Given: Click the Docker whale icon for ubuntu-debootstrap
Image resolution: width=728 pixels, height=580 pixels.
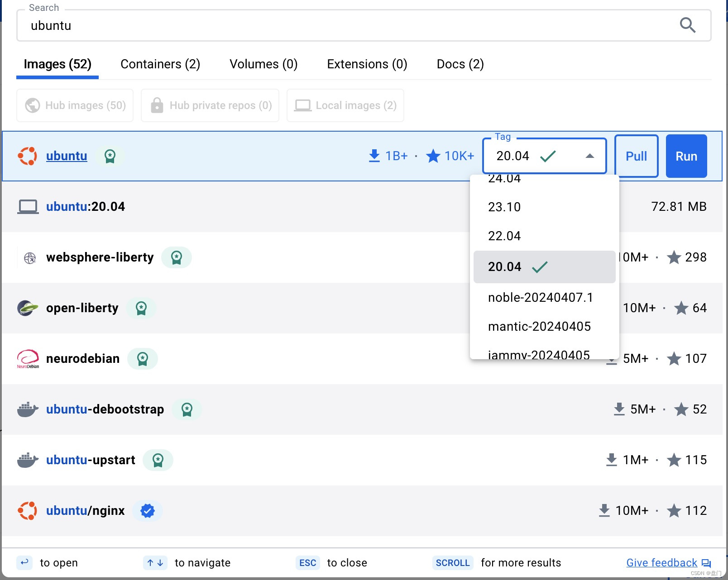Looking at the screenshot, I should (x=28, y=409).
